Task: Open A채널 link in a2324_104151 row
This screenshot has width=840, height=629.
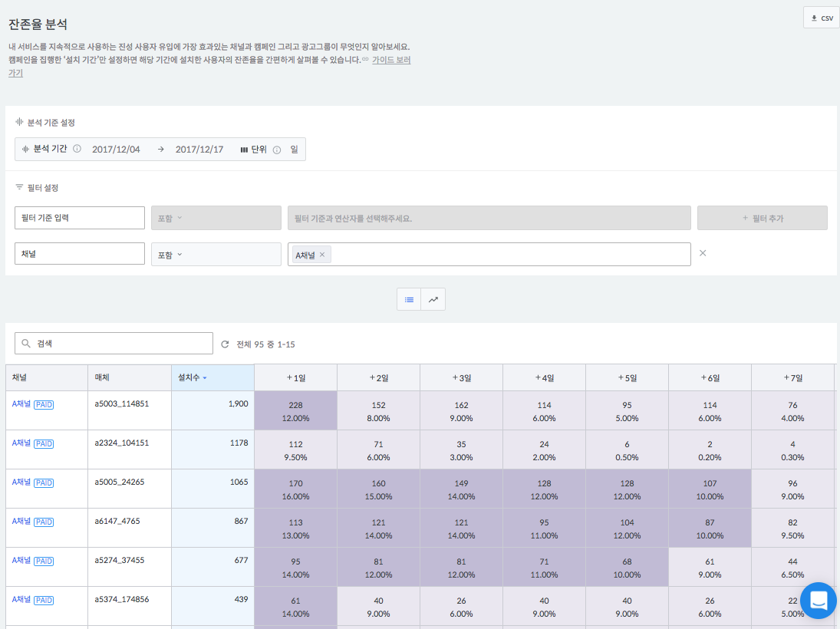Action: tap(21, 443)
